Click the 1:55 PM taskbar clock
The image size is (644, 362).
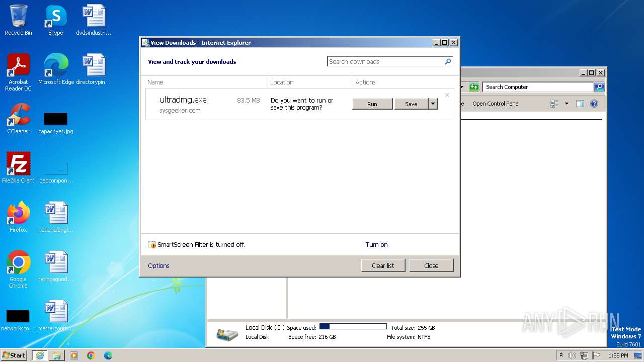pyautogui.click(x=618, y=355)
